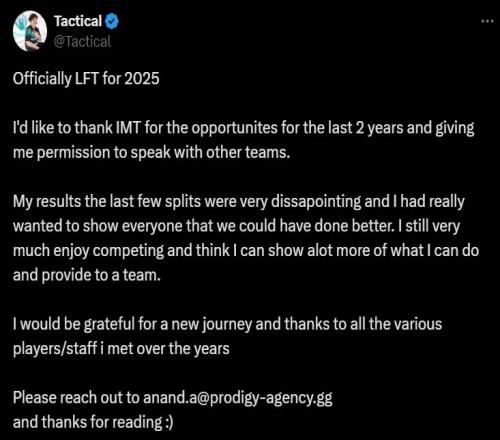This screenshot has width=500, height=440.
Task: Click the 'players/staff' text
Action: coord(55,349)
